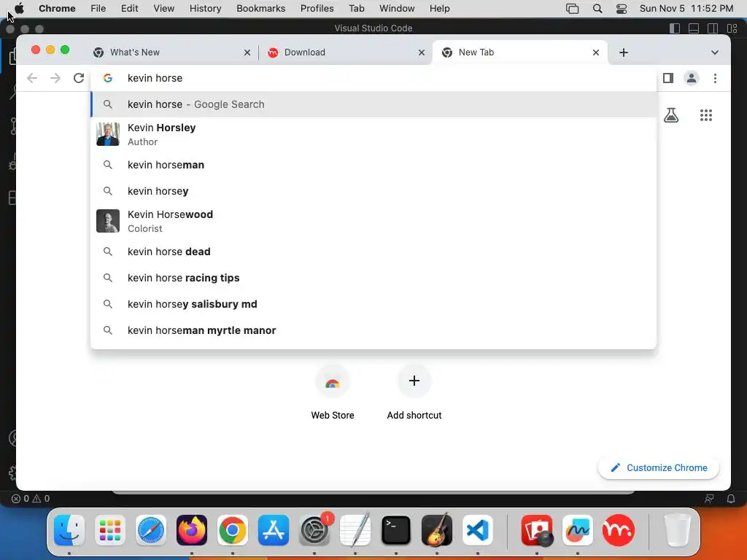Click VS Code errors and warnings status
This screenshot has width=747, height=560.
coord(31,499)
